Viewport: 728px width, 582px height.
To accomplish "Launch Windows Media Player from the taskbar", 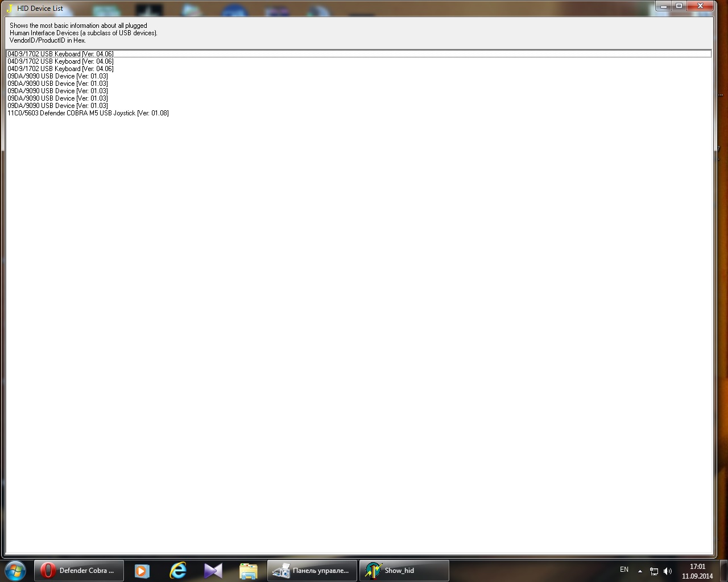I will [142, 571].
